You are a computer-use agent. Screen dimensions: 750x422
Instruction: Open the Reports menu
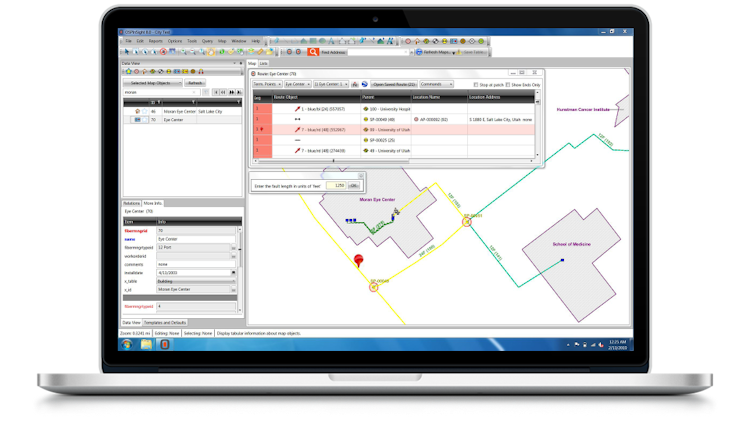(x=155, y=41)
